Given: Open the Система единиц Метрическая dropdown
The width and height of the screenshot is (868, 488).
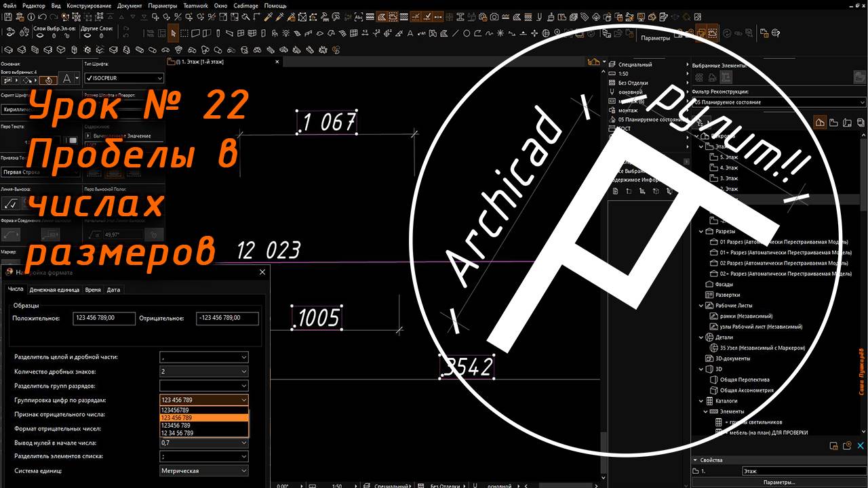Looking at the screenshot, I should pyautogui.click(x=203, y=470).
